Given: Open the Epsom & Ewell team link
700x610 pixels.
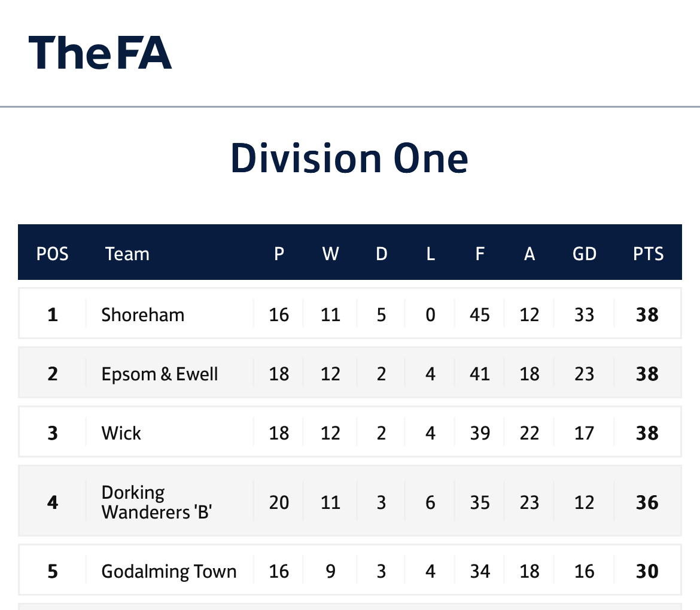Looking at the screenshot, I should click(159, 374).
